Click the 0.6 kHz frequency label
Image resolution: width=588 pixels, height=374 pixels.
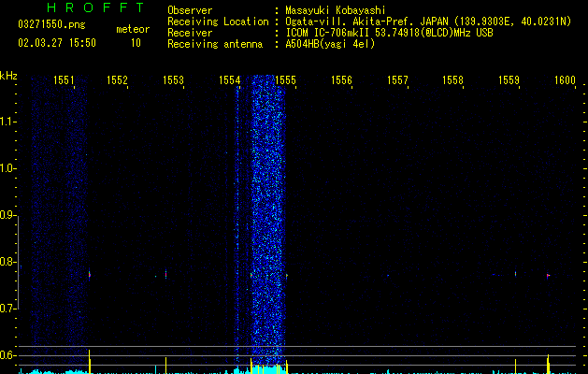[x=7, y=355]
